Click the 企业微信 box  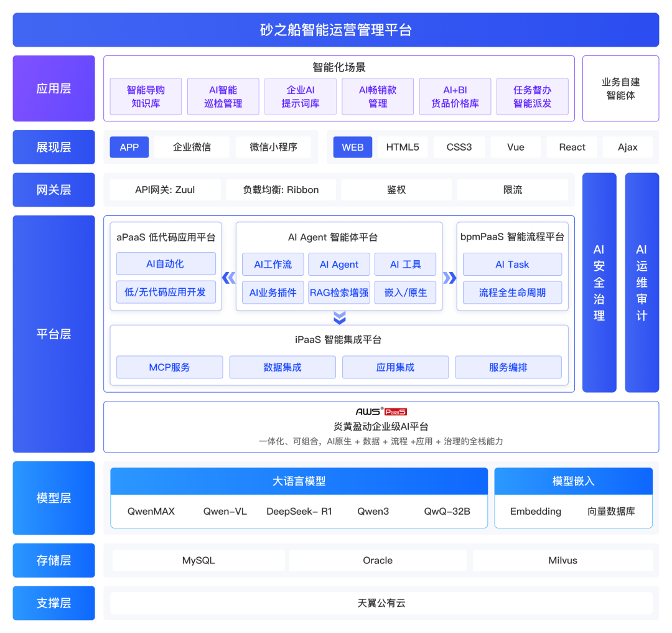192,148
